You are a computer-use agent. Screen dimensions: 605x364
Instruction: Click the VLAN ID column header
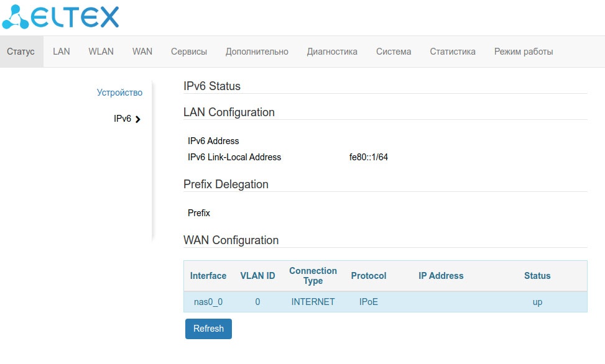(x=257, y=276)
